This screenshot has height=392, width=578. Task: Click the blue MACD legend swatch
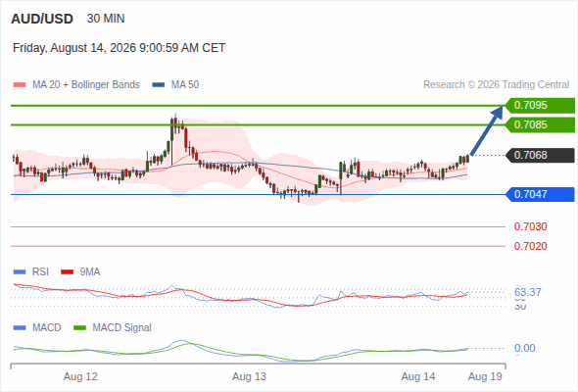(20, 328)
